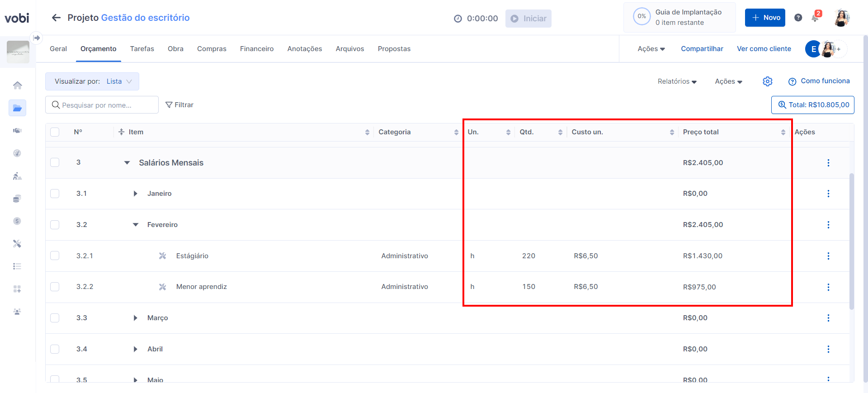The width and height of the screenshot is (868, 393).
Task: Switch to the Anotações tab
Action: click(x=305, y=49)
